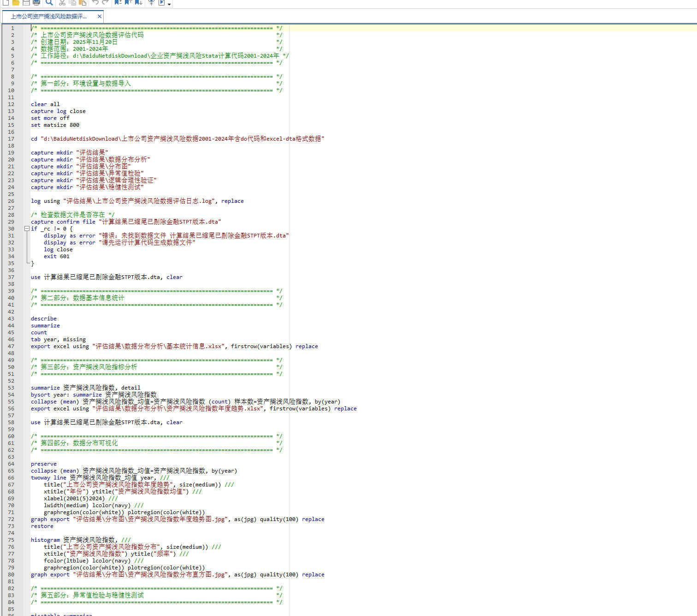Click the line 'capture mkdir "评估结果"'

click(x=69, y=153)
